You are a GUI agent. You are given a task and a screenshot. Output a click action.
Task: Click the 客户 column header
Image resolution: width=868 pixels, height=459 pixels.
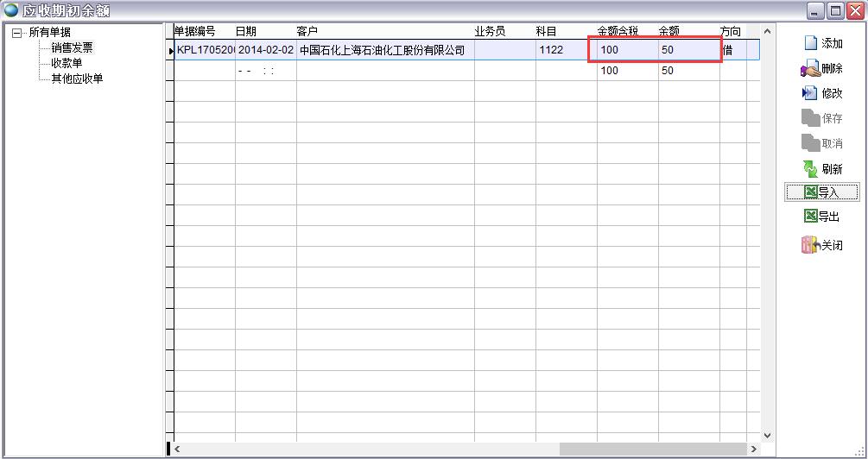[307, 31]
